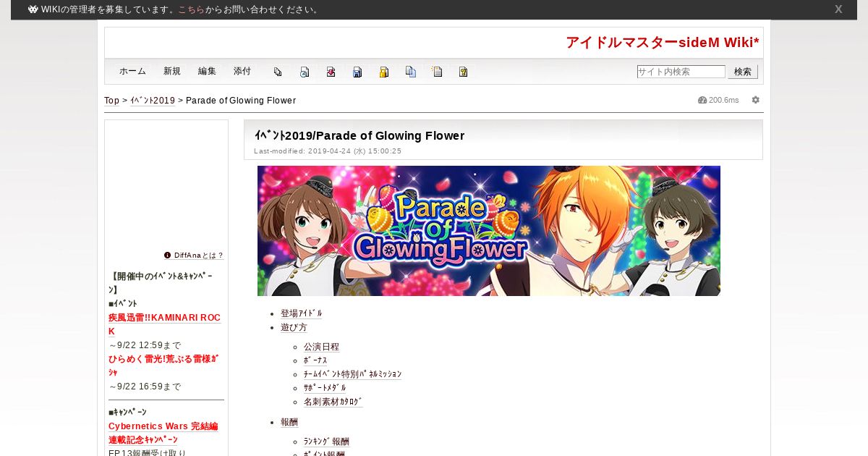
Task: Open the 添付 menu
Action: click(242, 71)
